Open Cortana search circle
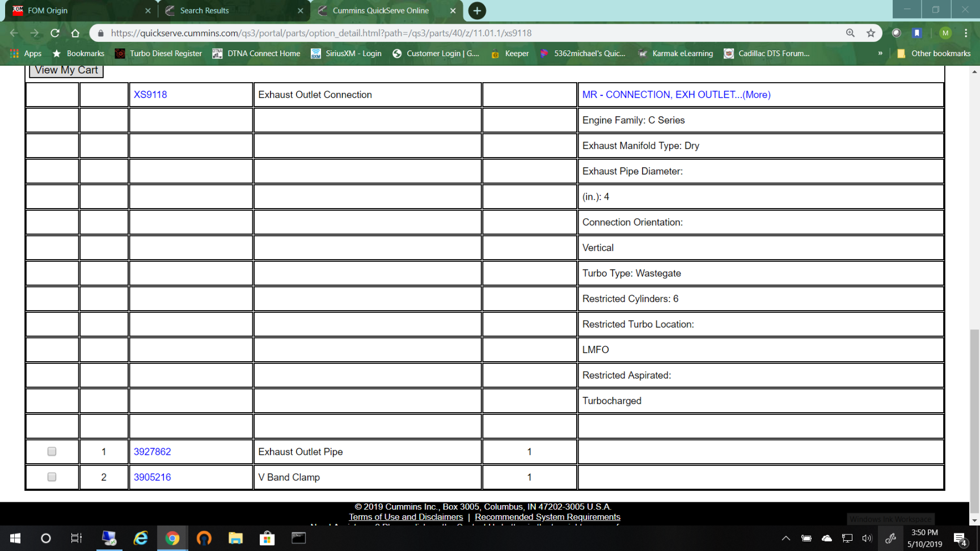This screenshot has height=551, width=980. coord(46,538)
